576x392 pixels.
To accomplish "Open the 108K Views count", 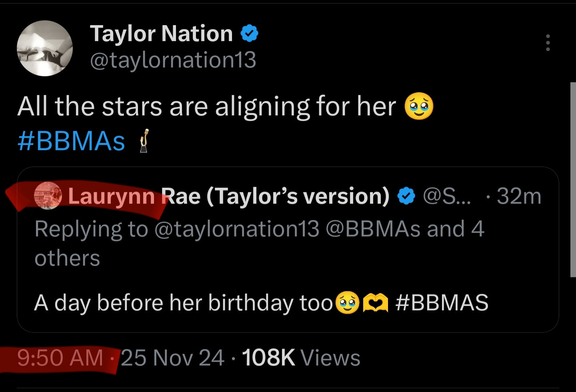I will click(x=301, y=358).
